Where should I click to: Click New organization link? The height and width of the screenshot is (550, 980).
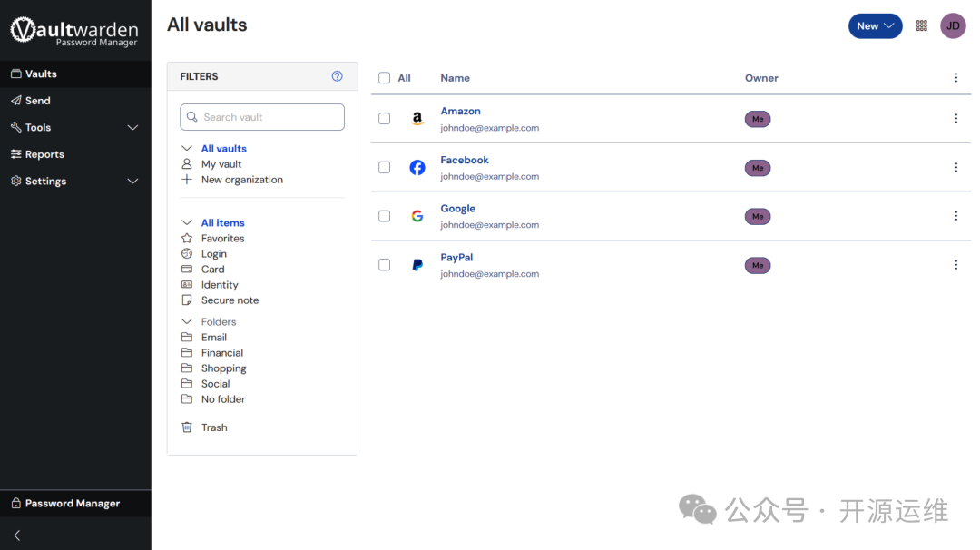click(241, 180)
